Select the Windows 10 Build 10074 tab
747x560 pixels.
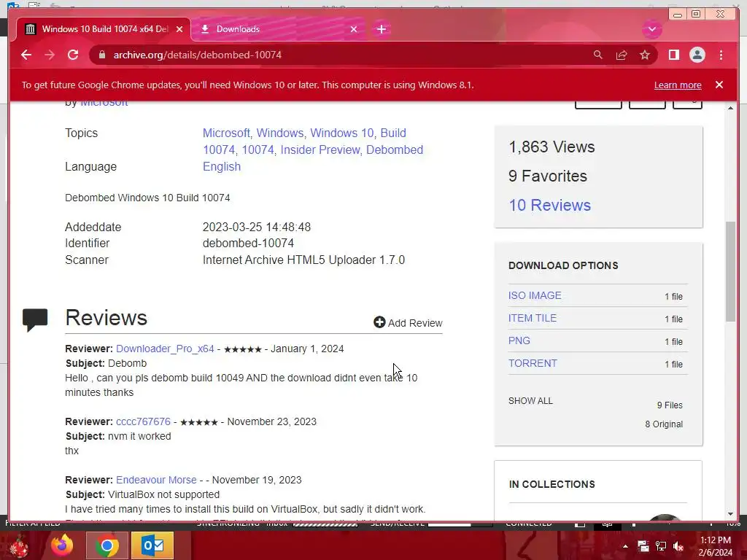point(104,29)
